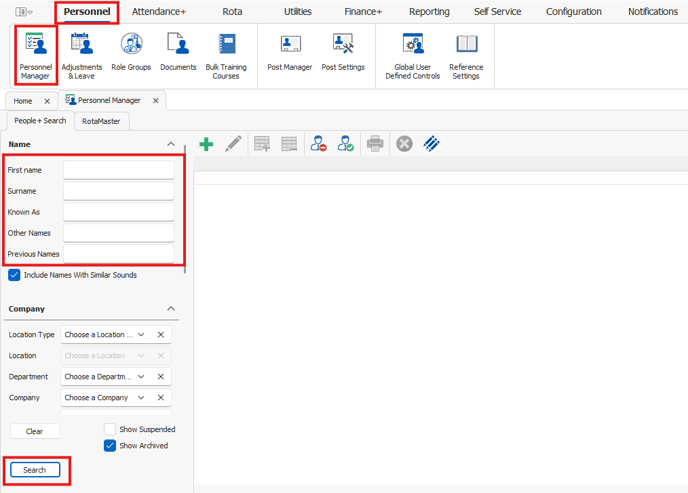Open Reference Settings
The image size is (688, 493).
466,56
